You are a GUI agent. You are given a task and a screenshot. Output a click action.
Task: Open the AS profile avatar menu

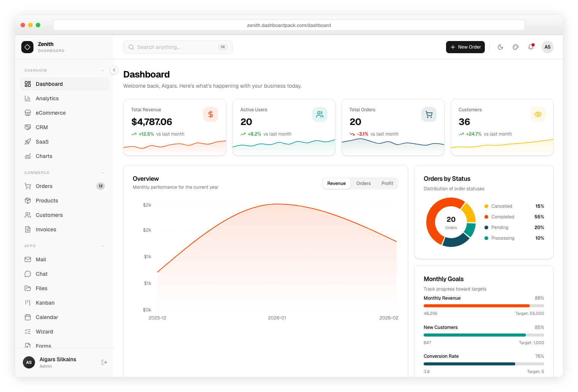(x=547, y=47)
